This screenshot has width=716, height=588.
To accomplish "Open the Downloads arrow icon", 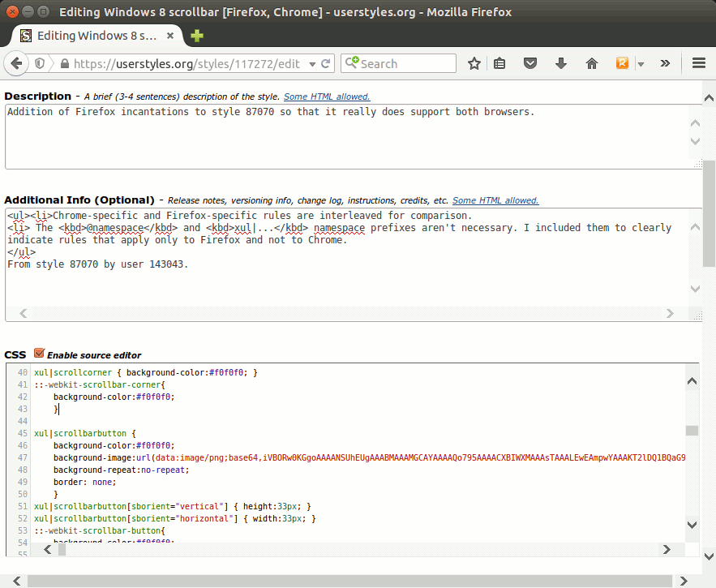I will (561, 63).
